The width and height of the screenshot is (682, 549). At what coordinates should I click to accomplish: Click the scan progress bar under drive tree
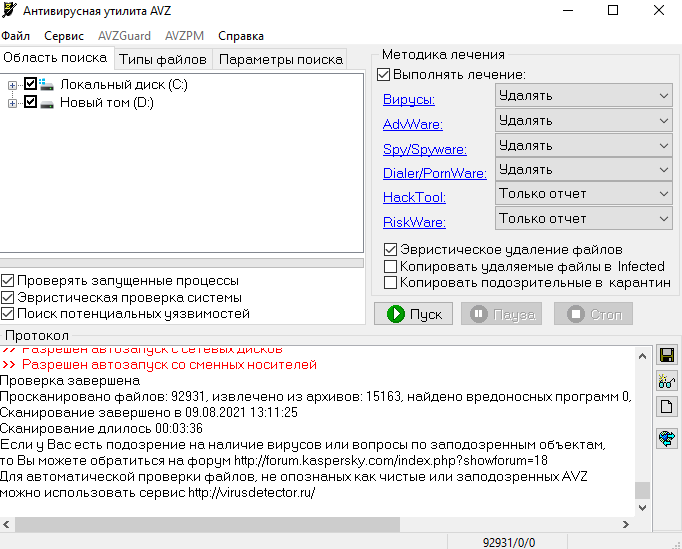(182, 263)
